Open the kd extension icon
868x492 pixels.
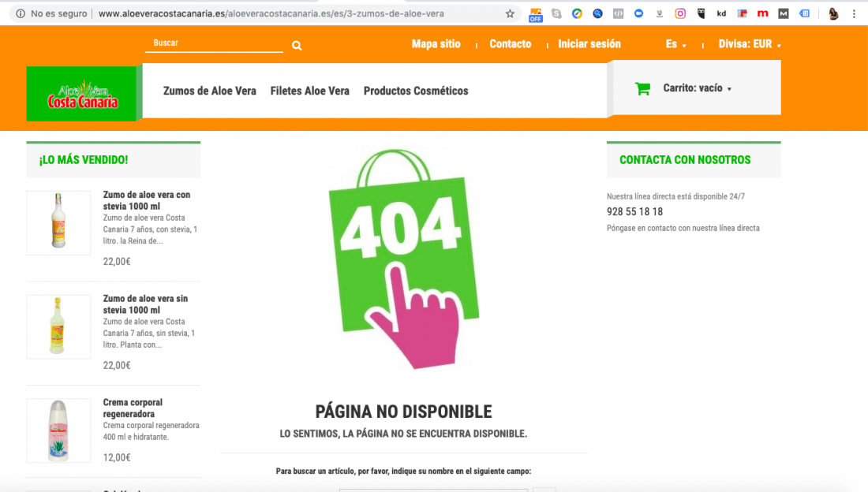coord(721,14)
